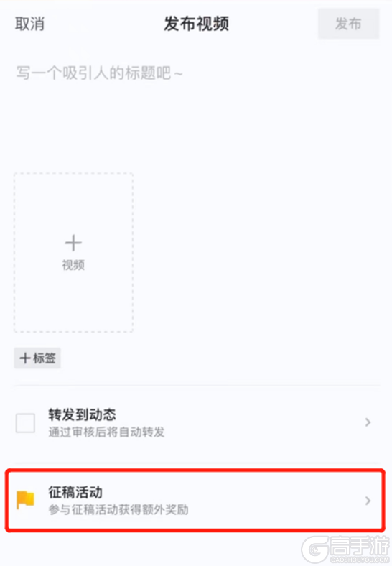Viewport: 392px width, 566px height.
Task: Expand the 转发到动态 chevron arrow
Action: [x=368, y=422]
